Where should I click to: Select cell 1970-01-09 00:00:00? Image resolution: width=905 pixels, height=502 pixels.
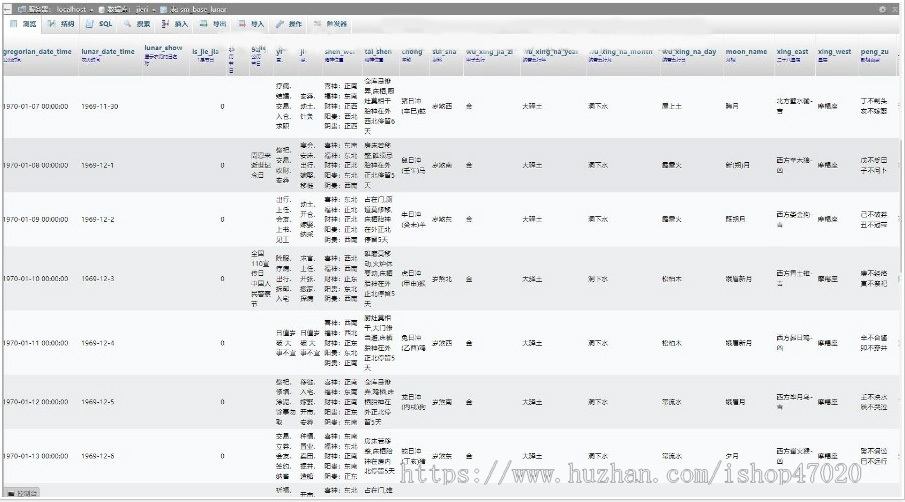(36, 220)
